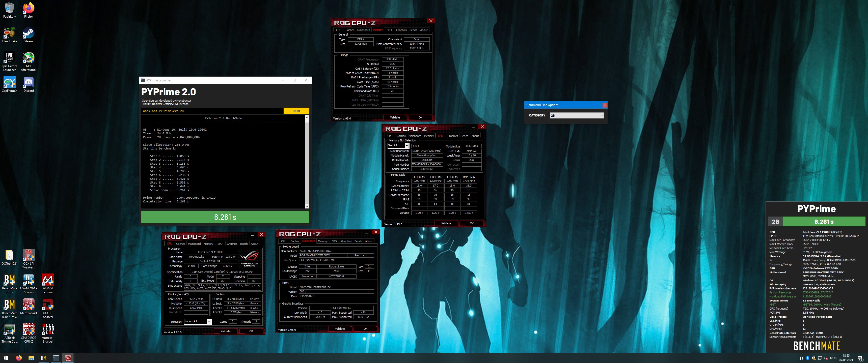Open the HandBrake desktop icon

(x=9, y=35)
